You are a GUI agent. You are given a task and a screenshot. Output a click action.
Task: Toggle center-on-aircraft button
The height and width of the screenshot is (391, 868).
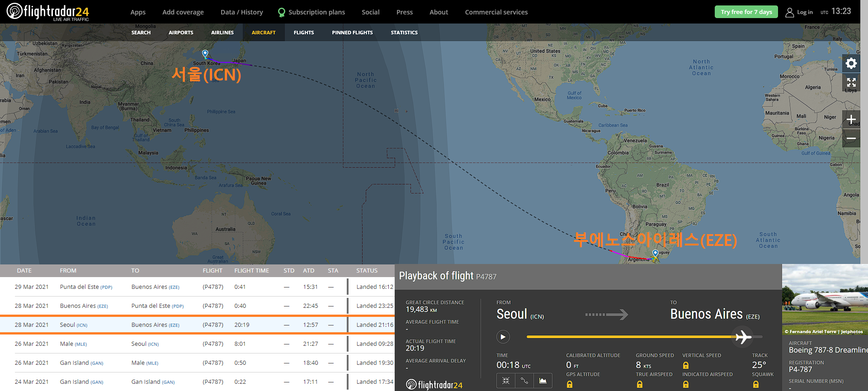pos(505,381)
